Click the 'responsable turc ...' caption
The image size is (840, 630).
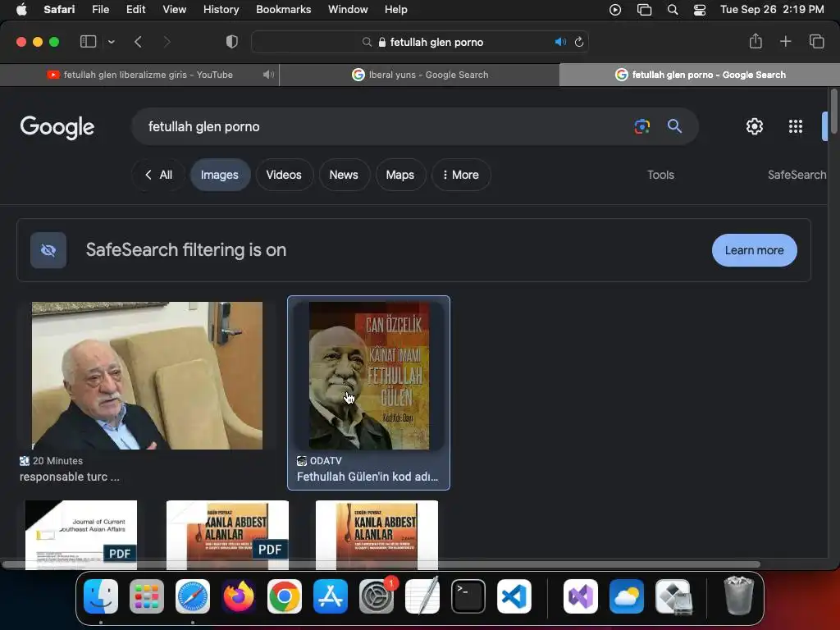(70, 477)
